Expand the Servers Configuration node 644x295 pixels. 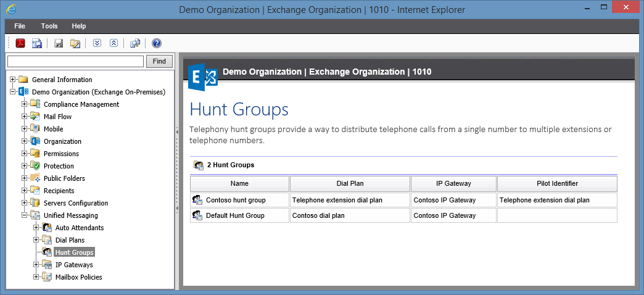tap(25, 202)
